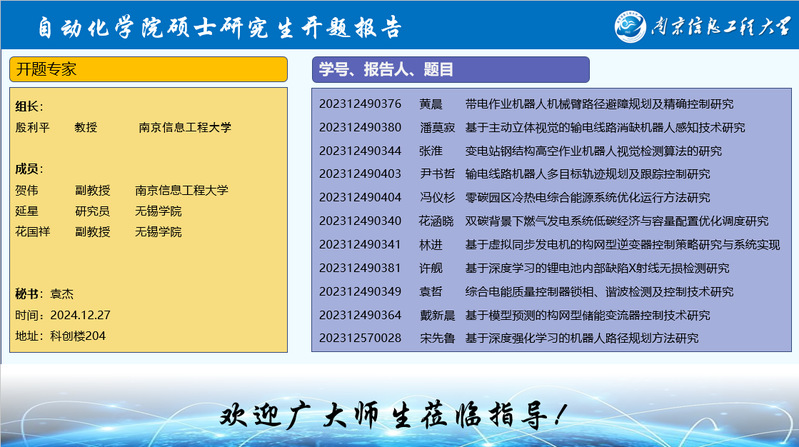Click committee member name 花国祥
Screen dimensions: 799x447
[33, 232]
